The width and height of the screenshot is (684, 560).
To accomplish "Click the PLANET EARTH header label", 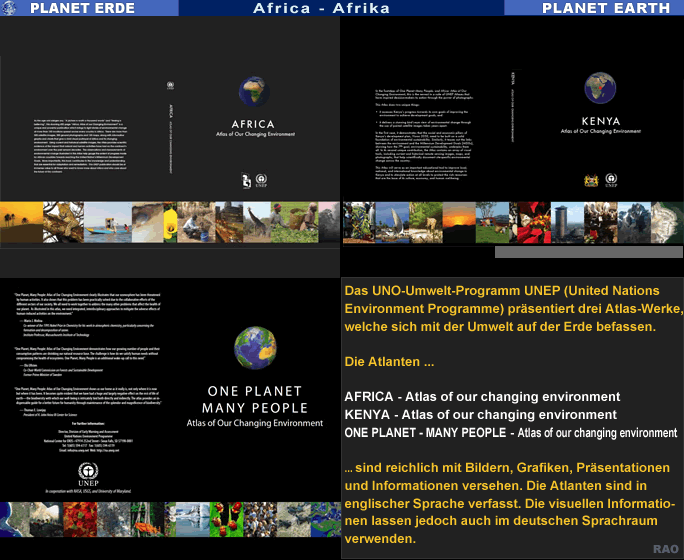I will [x=605, y=8].
